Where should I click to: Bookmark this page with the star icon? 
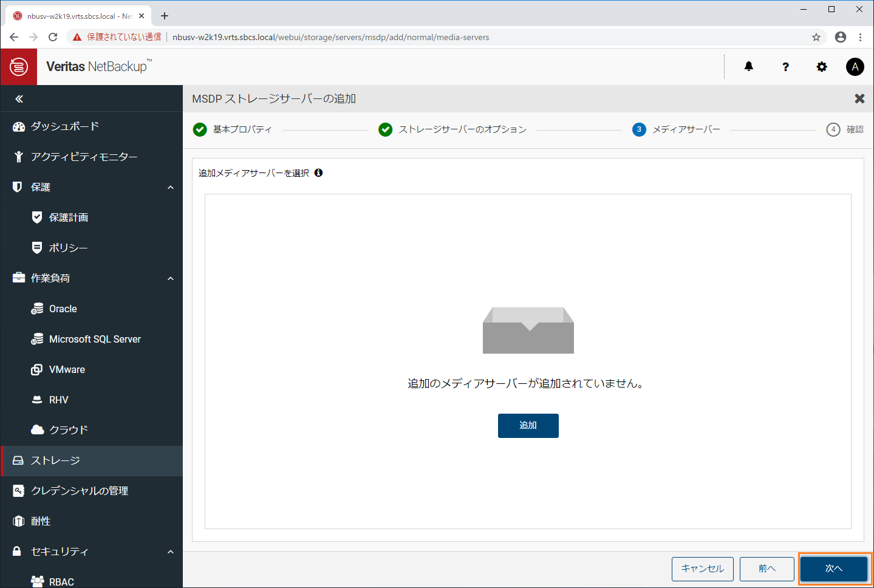[816, 37]
